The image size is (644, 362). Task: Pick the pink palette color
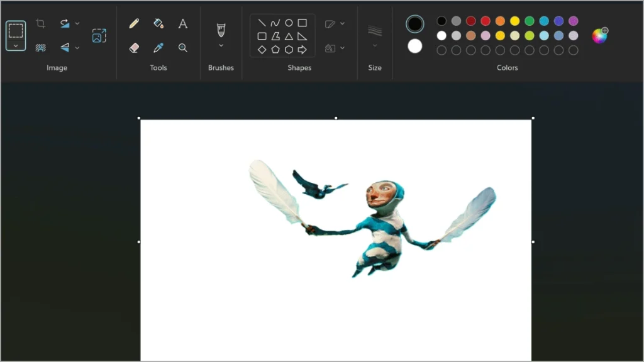point(486,36)
